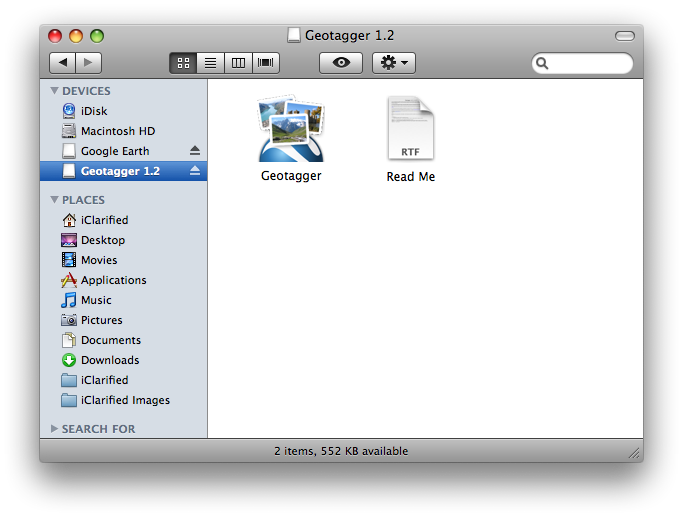Expand the SEARCH FOR sidebar section
The image size is (683, 517).
[54, 429]
